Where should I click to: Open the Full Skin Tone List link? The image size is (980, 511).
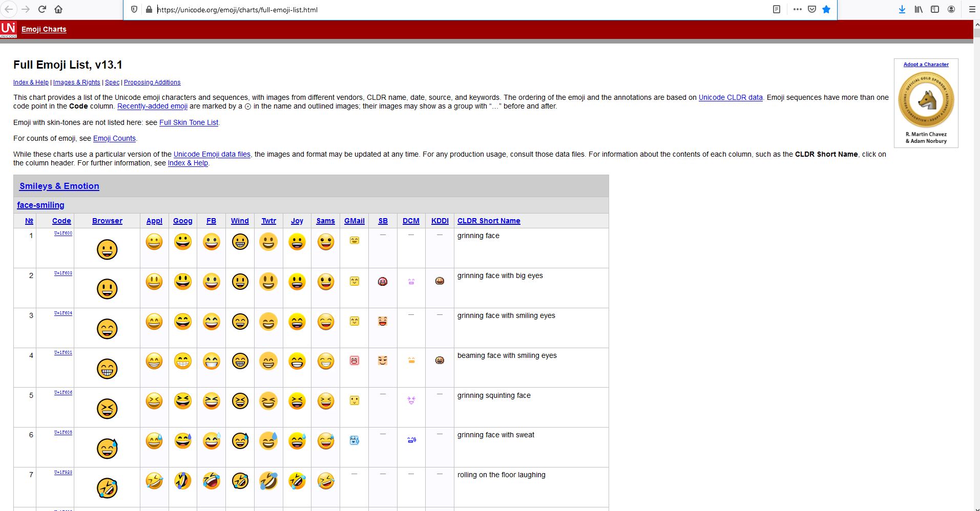pos(189,122)
